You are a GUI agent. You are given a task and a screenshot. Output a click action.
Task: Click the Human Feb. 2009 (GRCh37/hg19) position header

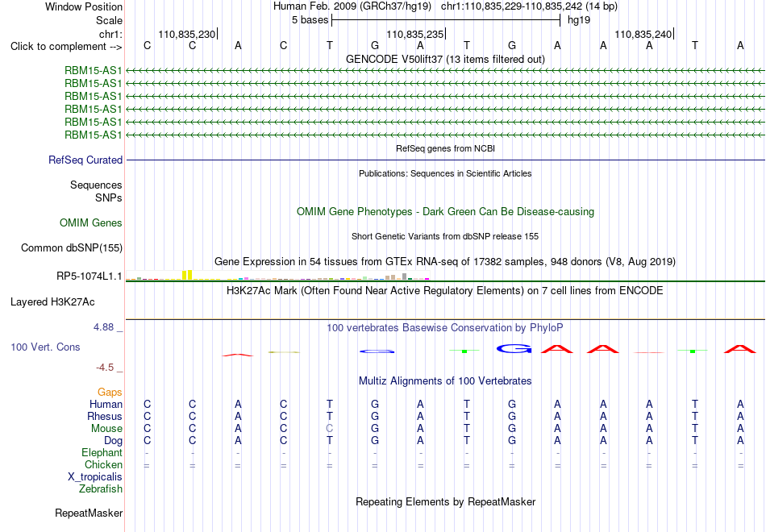[x=352, y=6]
